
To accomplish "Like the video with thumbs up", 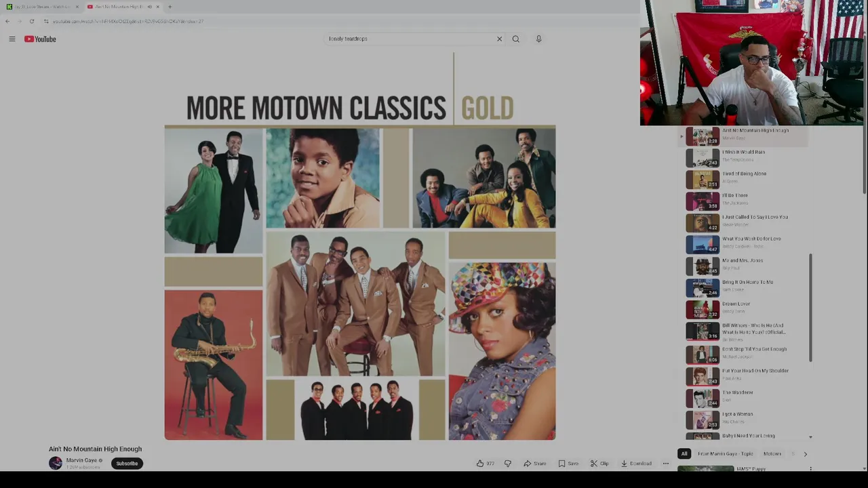I will click(x=484, y=464).
